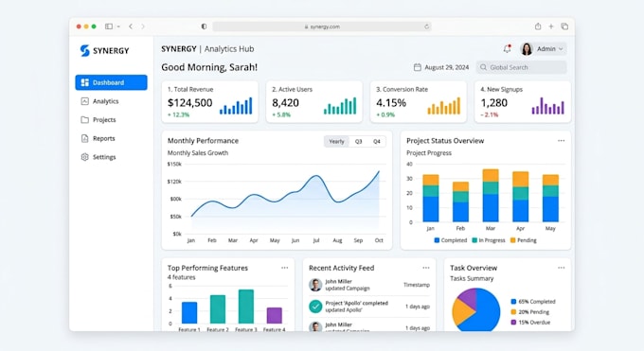The image size is (644, 351).
Task: Switch Monthly Performance to Q4
Action: pyautogui.click(x=377, y=141)
